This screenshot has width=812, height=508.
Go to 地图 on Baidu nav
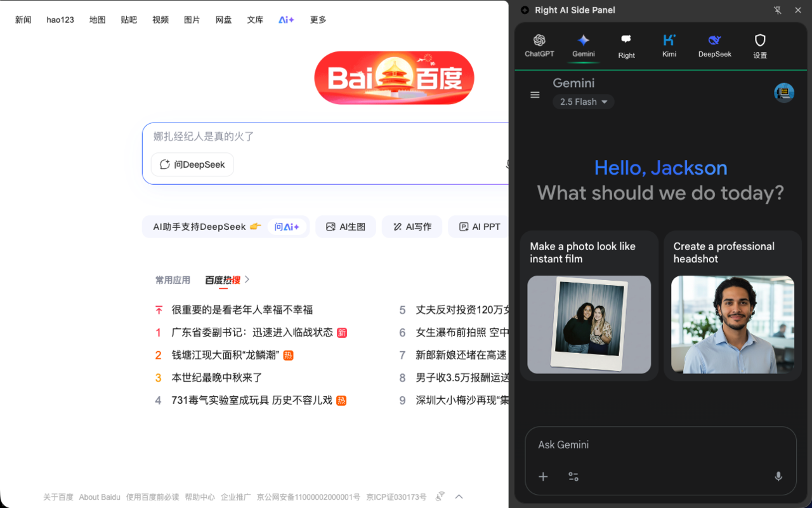[x=98, y=20]
